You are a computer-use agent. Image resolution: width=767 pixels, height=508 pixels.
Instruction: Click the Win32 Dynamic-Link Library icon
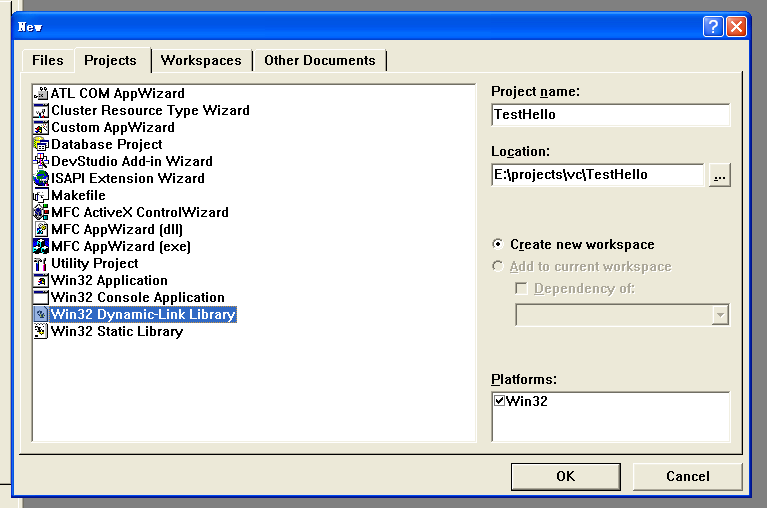pyautogui.click(x=41, y=314)
